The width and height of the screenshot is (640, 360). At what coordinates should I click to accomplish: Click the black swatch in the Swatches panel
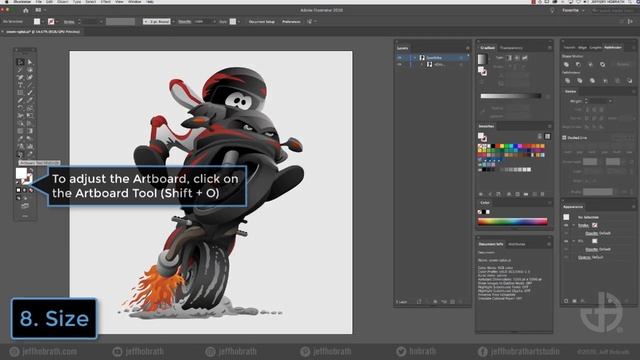click(x=493, y=146)
